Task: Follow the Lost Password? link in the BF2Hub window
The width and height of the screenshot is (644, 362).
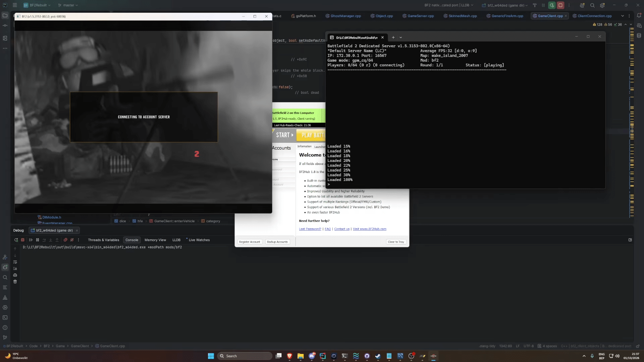Action: tap(310, 229)
